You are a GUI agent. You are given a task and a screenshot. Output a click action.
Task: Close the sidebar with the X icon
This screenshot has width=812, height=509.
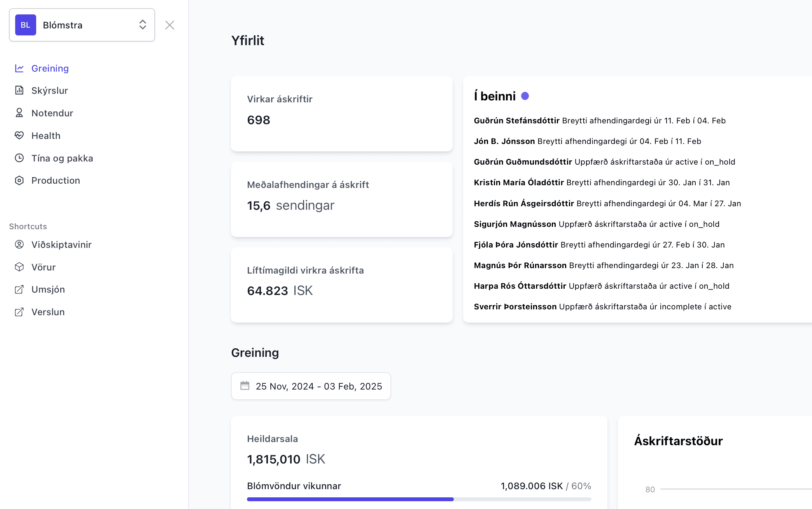coord(170,25)
